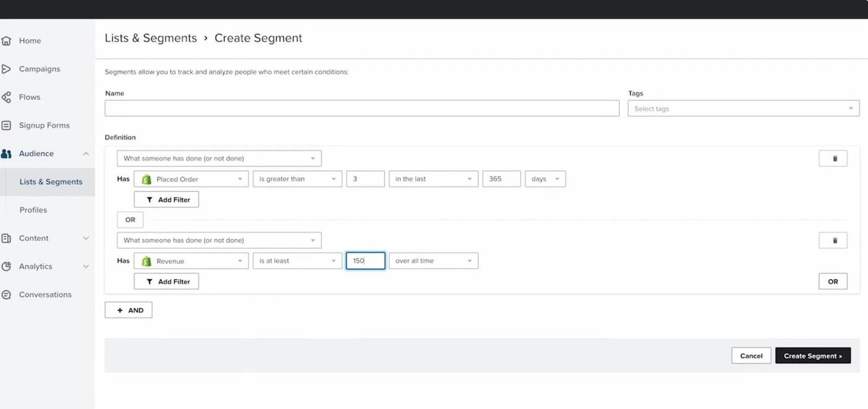This screenshot has height=409, width=868.
Task: Open the Home menu item
Action: (x=30, y=41)
